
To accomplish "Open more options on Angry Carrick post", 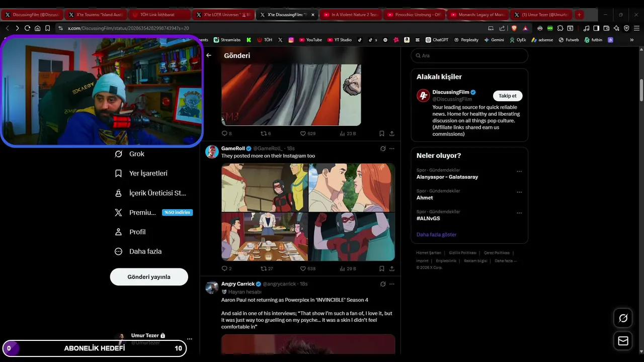I will coord(392,284).
